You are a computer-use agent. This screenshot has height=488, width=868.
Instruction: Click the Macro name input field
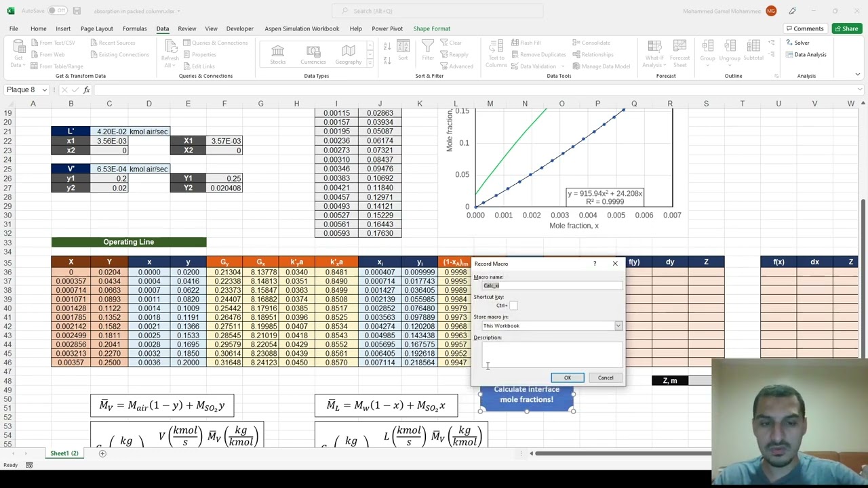click(551, 285)
